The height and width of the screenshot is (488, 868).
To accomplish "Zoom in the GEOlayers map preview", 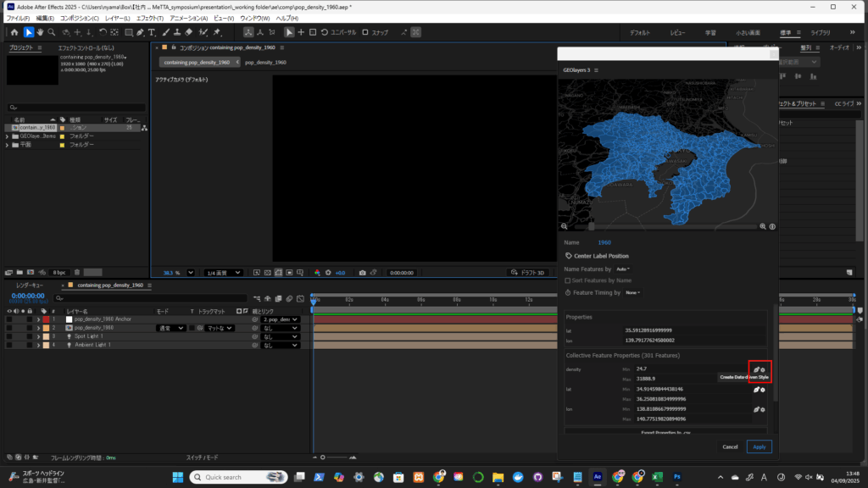I will tap(763, 226).
